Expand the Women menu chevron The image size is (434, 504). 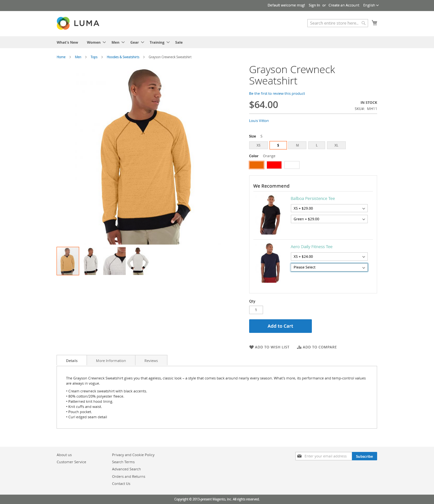tap(104, 42)
